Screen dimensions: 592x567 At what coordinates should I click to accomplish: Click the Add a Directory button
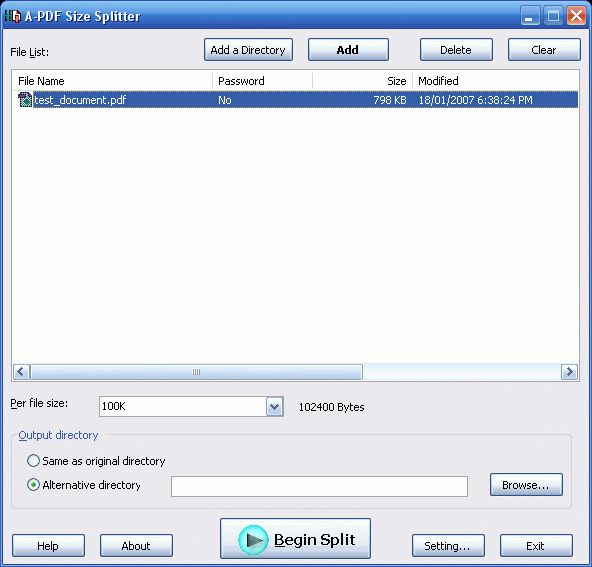248,50
